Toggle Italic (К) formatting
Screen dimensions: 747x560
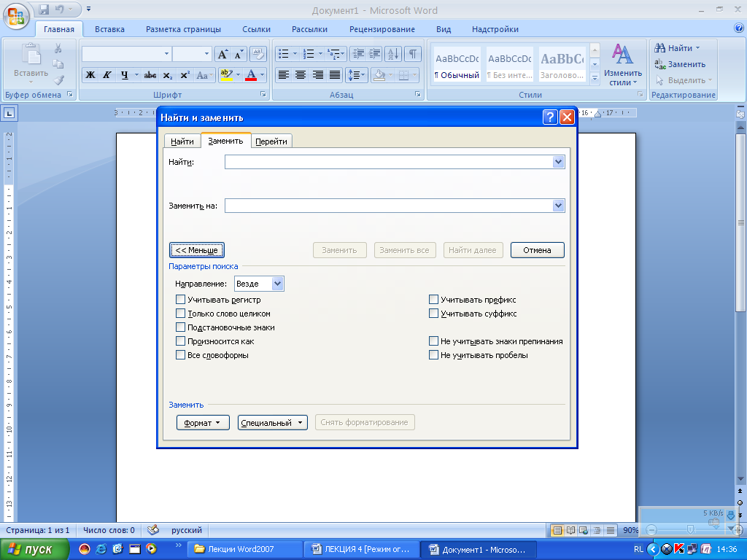107,75
